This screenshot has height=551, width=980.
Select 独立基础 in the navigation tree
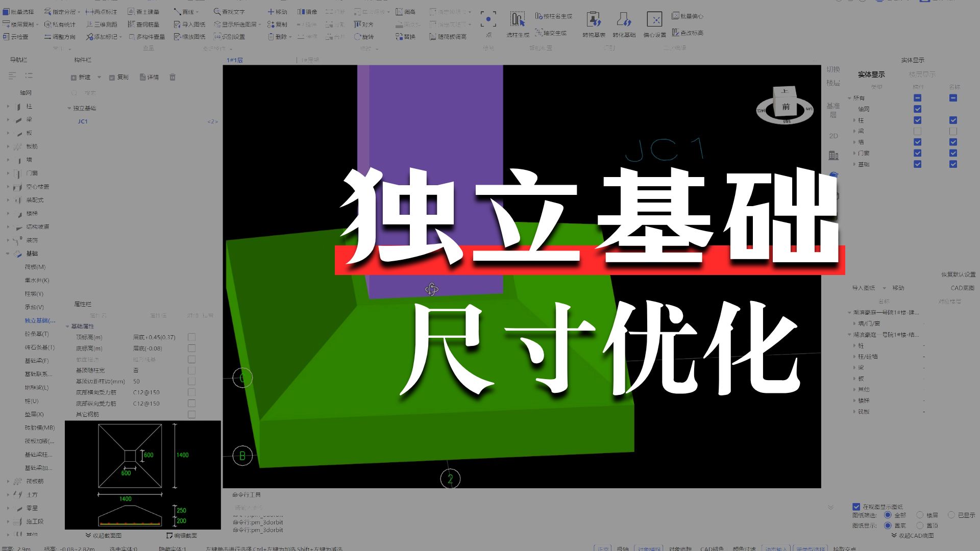point(40,320)
